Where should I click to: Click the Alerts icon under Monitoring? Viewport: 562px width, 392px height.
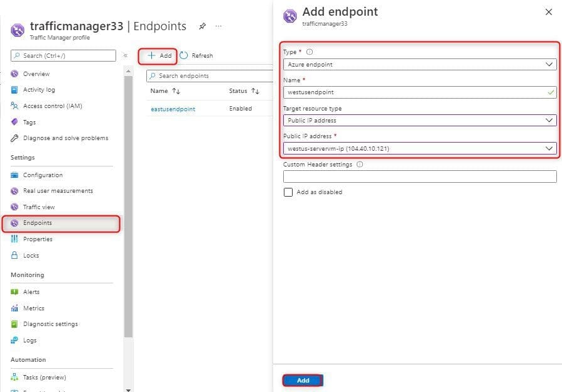(x=14, y=292)
